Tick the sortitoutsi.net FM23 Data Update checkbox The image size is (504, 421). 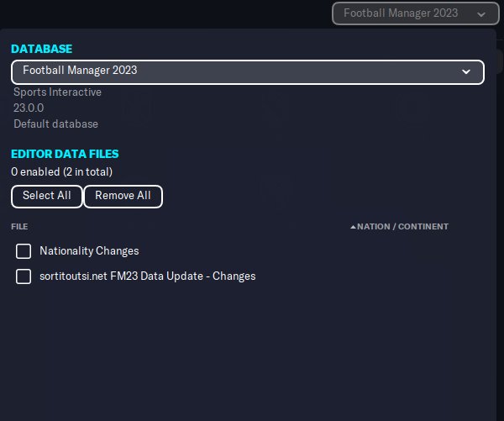click(24, 276)
